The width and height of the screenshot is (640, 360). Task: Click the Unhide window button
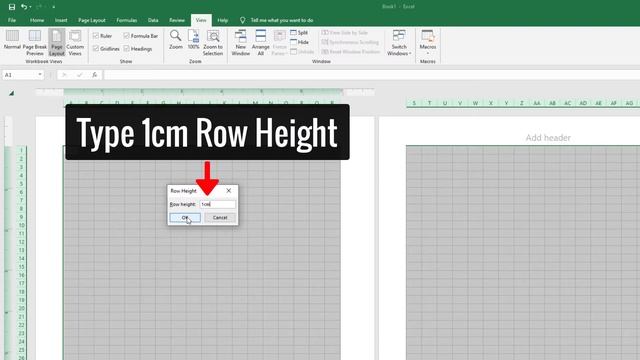(x=302, y=52)
